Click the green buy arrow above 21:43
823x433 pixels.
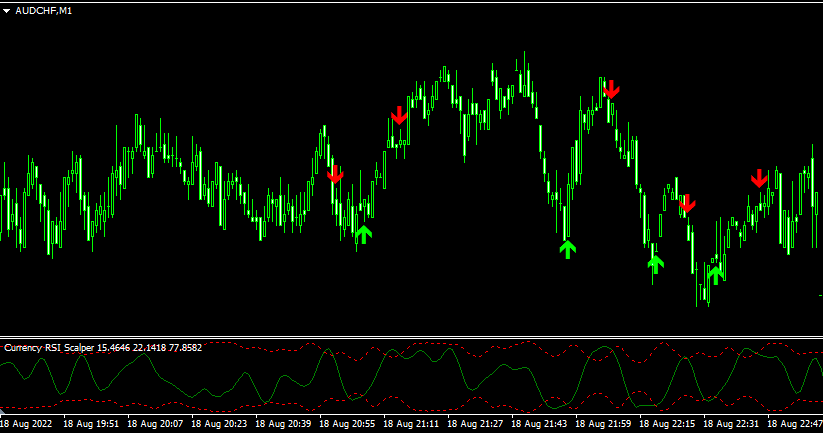point(568,249)
